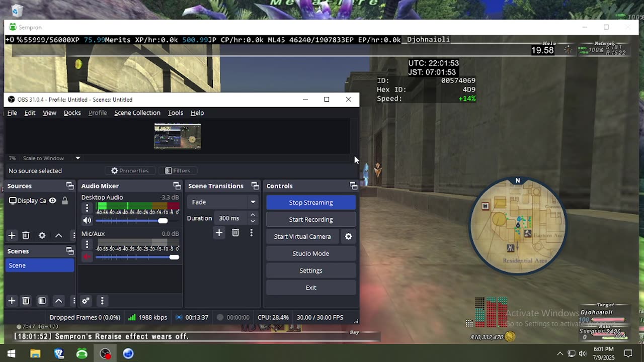This screenshot has height=362, width=644.
Task: Open more options dots in Scenes toolbar
Action: [x=73, y=301]
